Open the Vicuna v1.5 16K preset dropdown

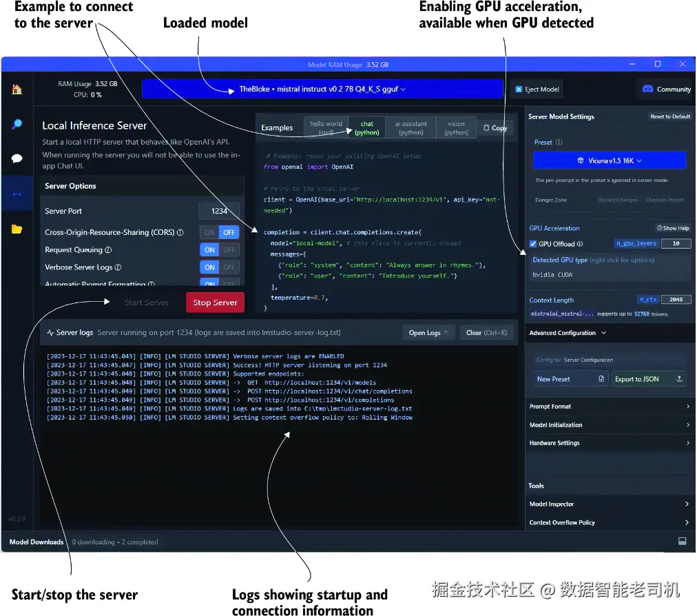point(610,161)
